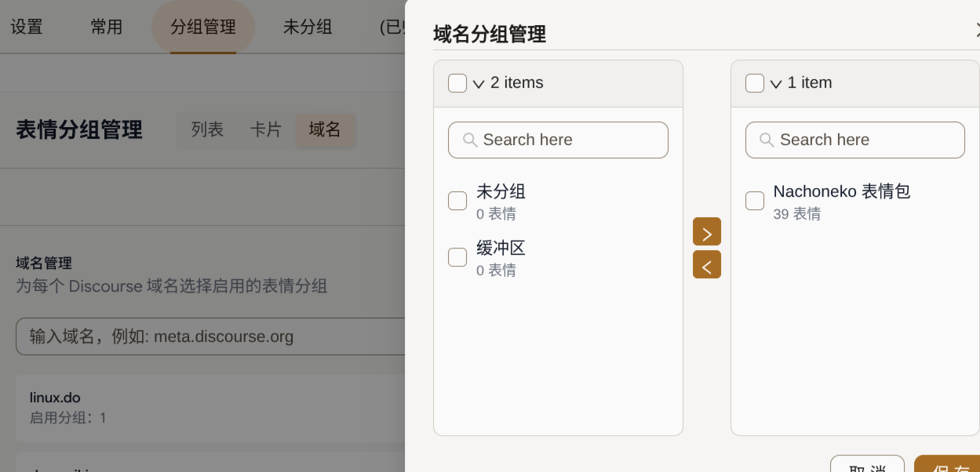Click the 取消 button
This screenshot has width=980, height=472.
click(867, 464)
